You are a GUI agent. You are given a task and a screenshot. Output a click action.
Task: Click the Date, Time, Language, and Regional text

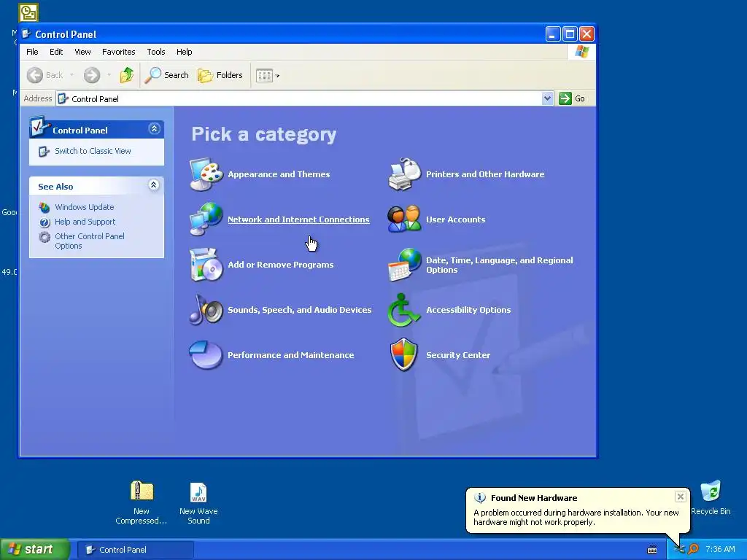pyautogui.click(x=500, y=265)
